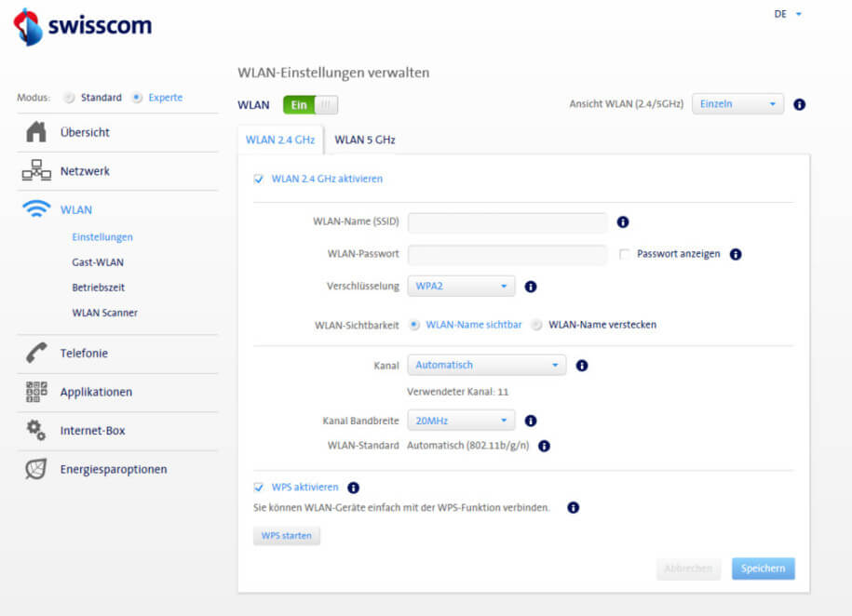Viewport: 852px width, 616px height.
Task: Enable Passwort anzeigen checkbox
Action: [x=625, y=254]
